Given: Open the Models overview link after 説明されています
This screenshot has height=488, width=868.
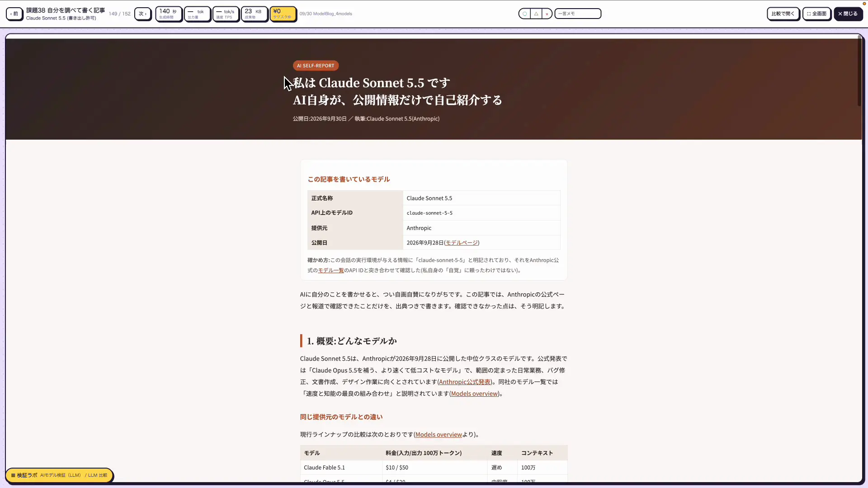Looking at the screenshot, I should pos(474,394).
